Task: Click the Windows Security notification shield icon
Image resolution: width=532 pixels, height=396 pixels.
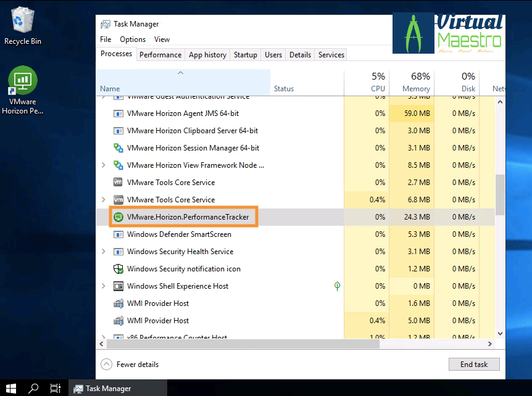Action: (x=118, y=269)
